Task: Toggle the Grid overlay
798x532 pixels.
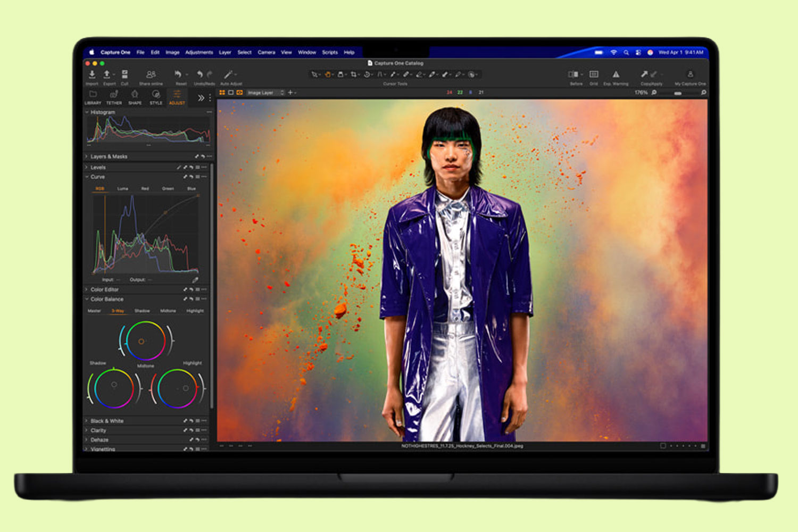Action: click(x=594, y=75)
